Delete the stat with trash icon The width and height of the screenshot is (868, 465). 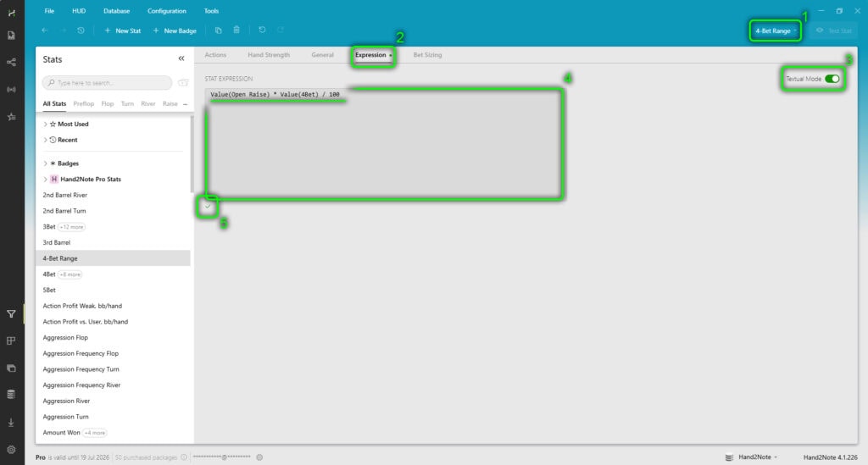pyautogui.click(x=236, y=30)
